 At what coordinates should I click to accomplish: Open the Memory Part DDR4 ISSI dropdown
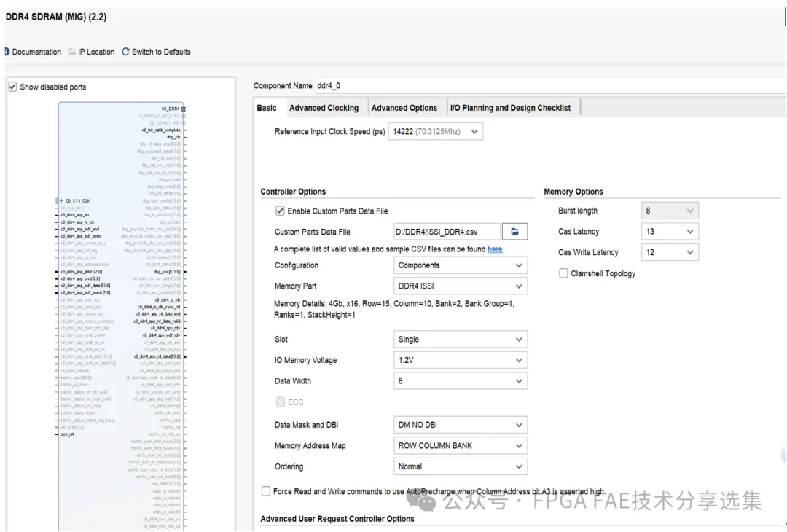461,286
